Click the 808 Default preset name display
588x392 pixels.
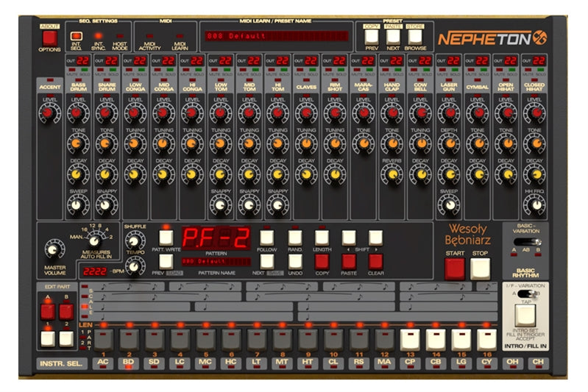[277, 35]
